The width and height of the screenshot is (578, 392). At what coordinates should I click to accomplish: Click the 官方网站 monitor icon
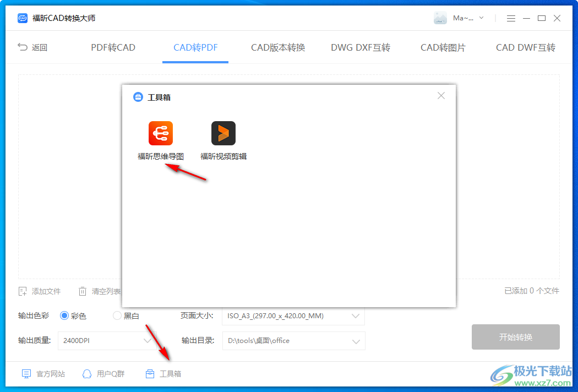(x=26, y=374)
